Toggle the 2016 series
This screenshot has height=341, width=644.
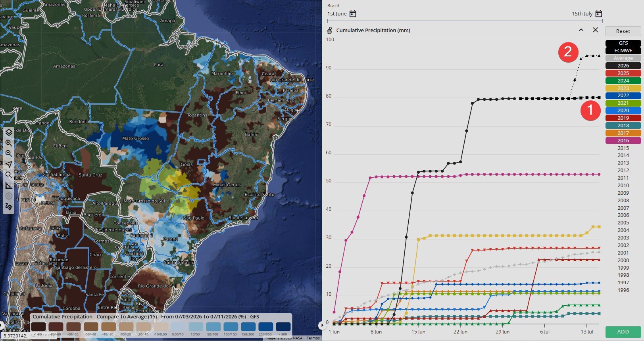623,141
